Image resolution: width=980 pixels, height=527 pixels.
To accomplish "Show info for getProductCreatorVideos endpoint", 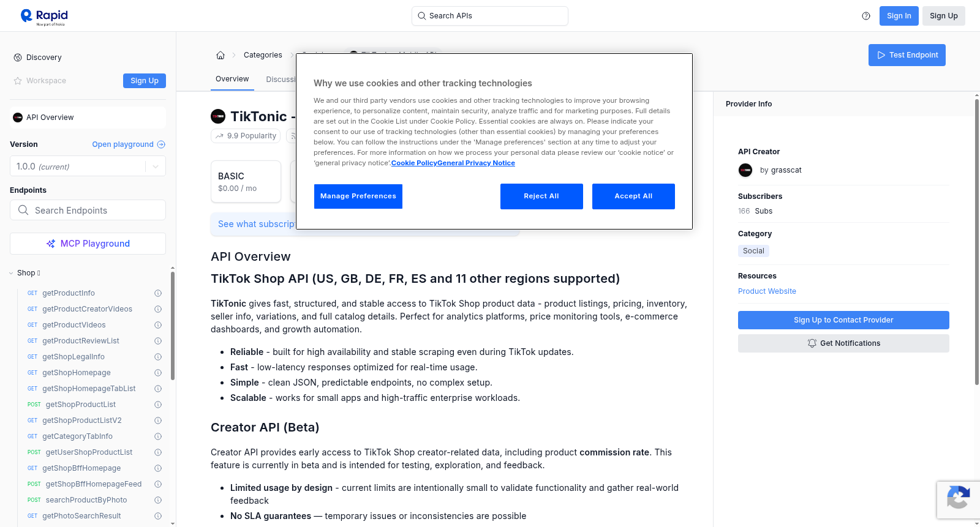I will 158,309.
